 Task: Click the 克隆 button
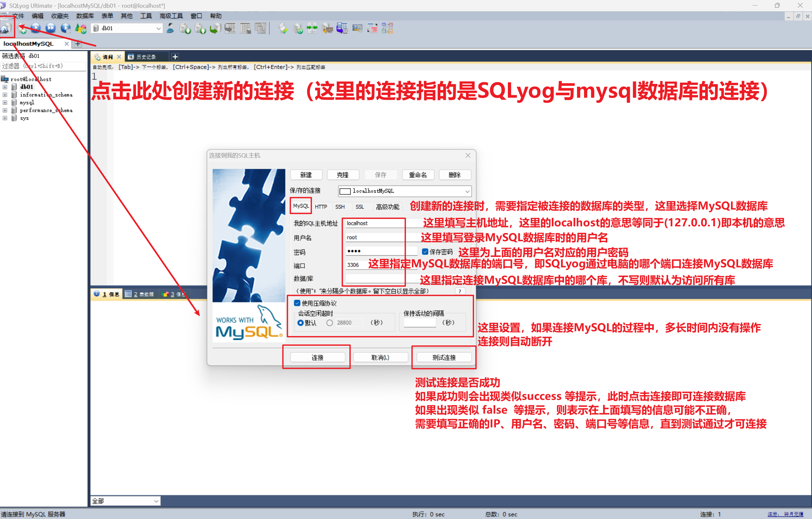(x=343, y=175)
